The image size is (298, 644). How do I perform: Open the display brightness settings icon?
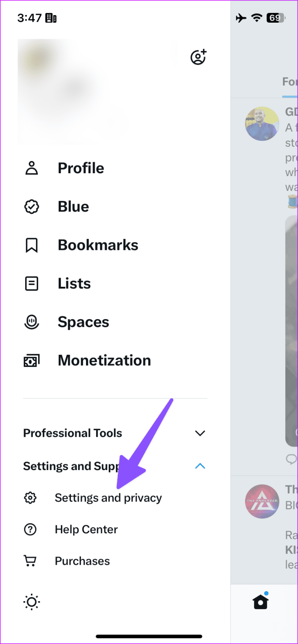(31, 602)
